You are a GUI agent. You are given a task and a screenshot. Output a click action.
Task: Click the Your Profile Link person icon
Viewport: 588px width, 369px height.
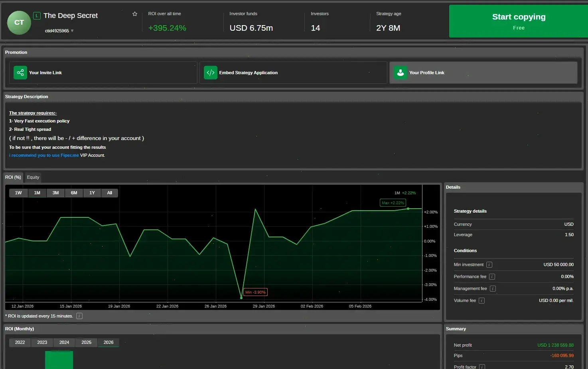click(400, 73)
